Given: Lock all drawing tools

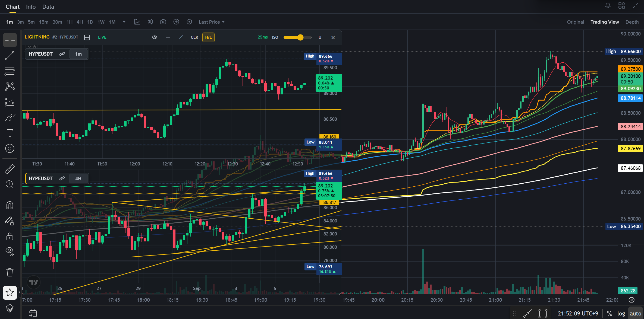Looking at the screenshot, I should coord(10,237).
